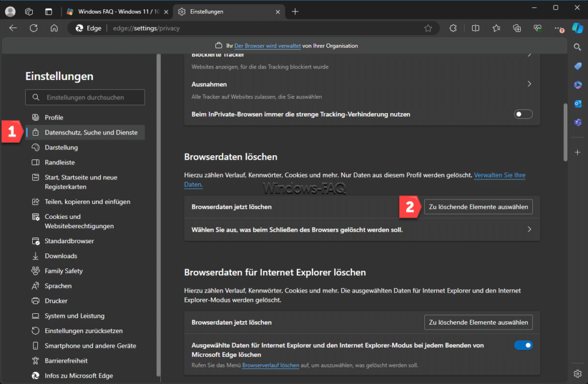
Task: Open the Browserverlauf löschen link
Action: click(x=270, y=365)
